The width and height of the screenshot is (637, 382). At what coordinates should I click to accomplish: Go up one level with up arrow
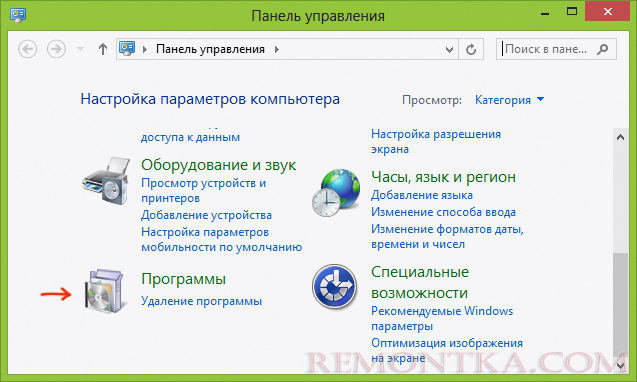tap(103, 49)
